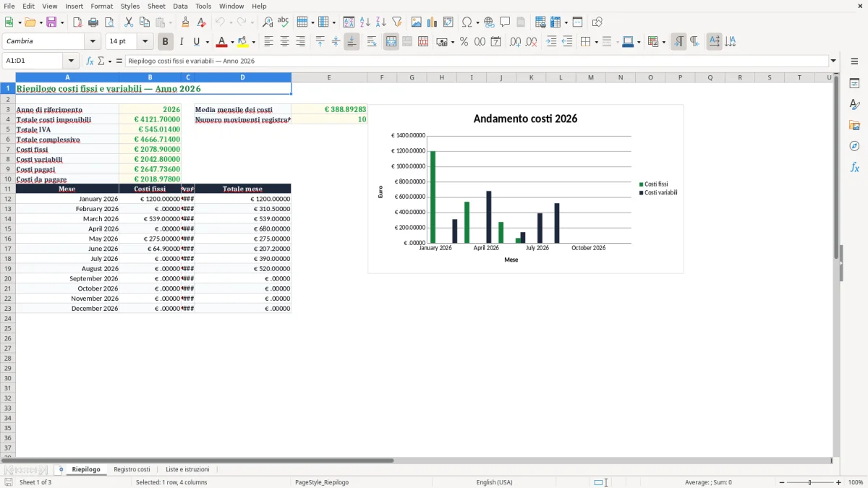This screenshot has height=488, width=868.
Task: Insert a comment
Action: pos(505,22)
